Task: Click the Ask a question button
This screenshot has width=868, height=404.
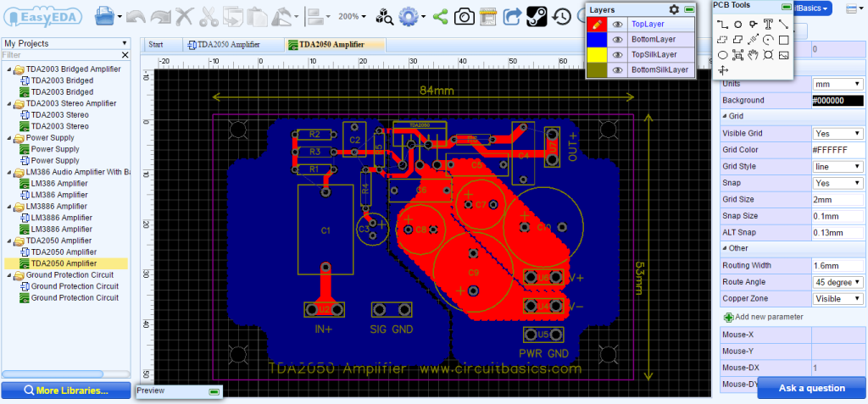Action: pyautogui.click(x=811, y=388)
